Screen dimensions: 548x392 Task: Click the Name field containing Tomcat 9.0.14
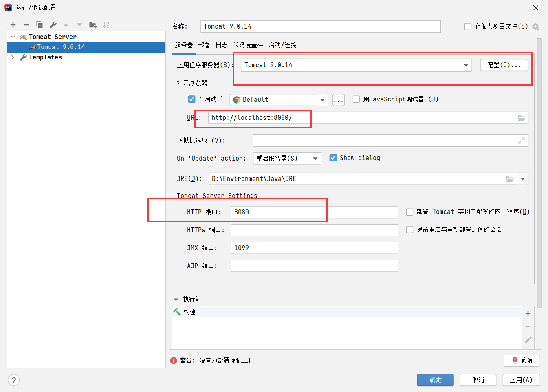(321, 26)
